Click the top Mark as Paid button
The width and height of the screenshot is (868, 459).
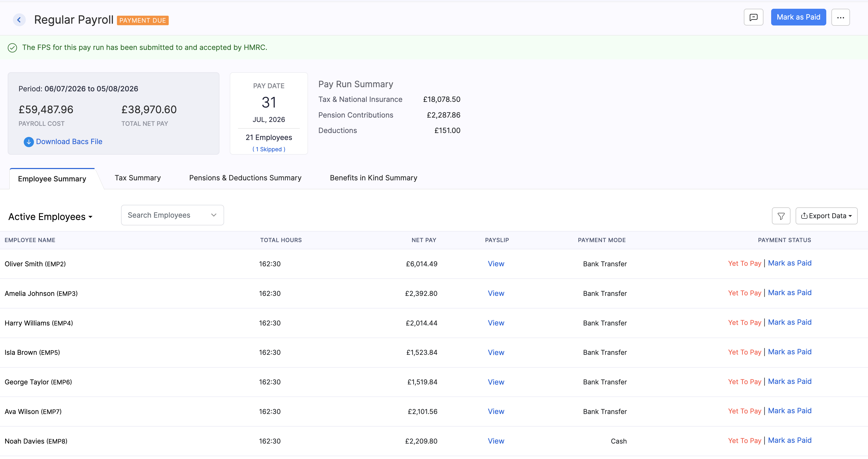pos(798,17)
